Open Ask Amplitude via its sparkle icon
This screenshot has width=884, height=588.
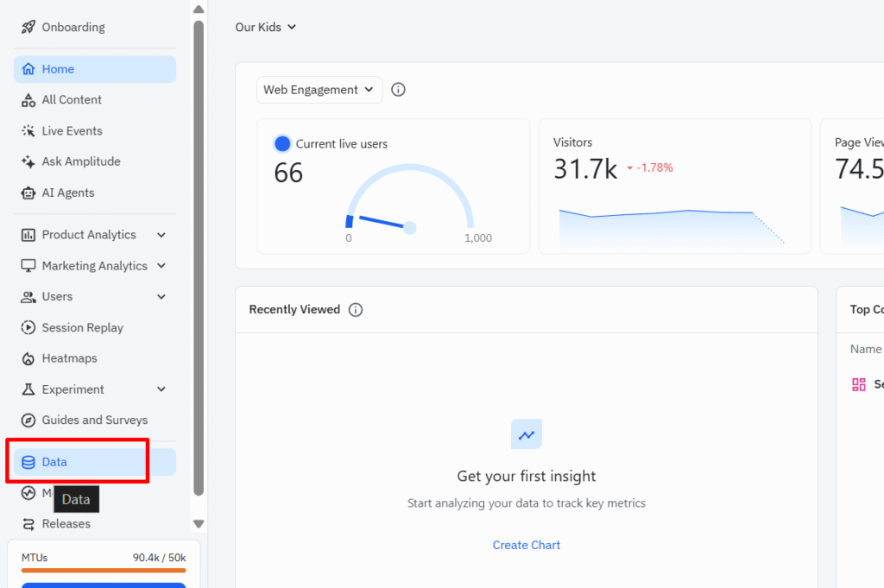[x=28, y=161]
